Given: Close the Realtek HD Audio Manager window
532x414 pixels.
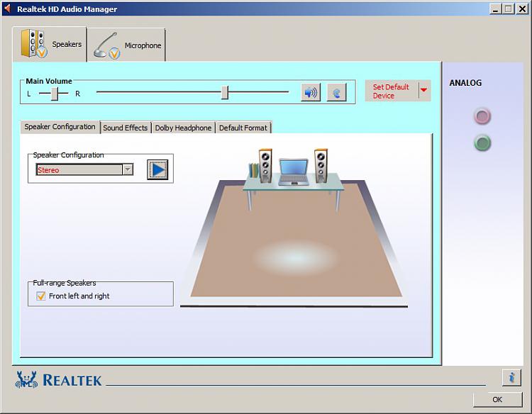Looking at the screenshot, I should pyautogui.click(x=522, y=9).
